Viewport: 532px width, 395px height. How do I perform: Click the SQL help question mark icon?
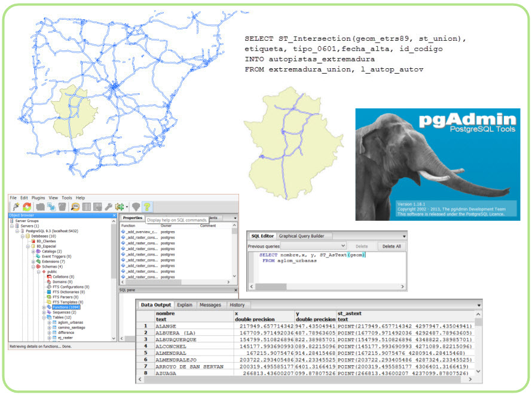tap(147, 206)
